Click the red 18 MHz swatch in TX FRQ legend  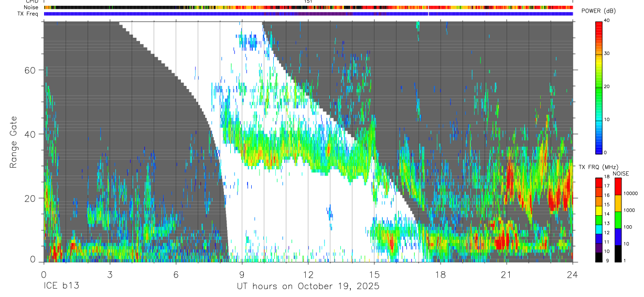point(599,182)
